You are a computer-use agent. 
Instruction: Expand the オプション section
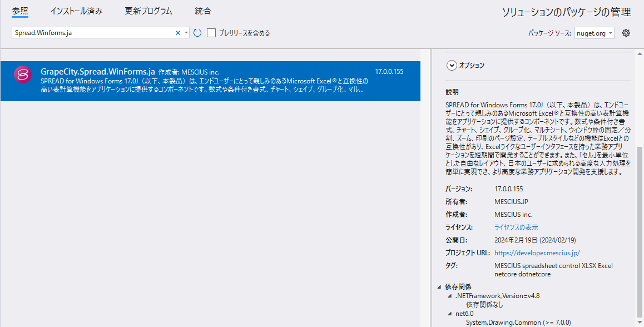[x=452, y=65]
